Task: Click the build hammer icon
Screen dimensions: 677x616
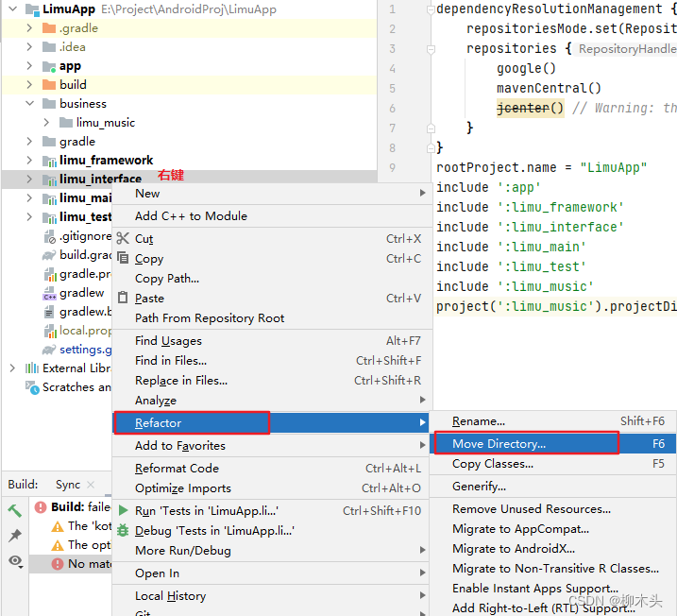Action: click(15, 510)
